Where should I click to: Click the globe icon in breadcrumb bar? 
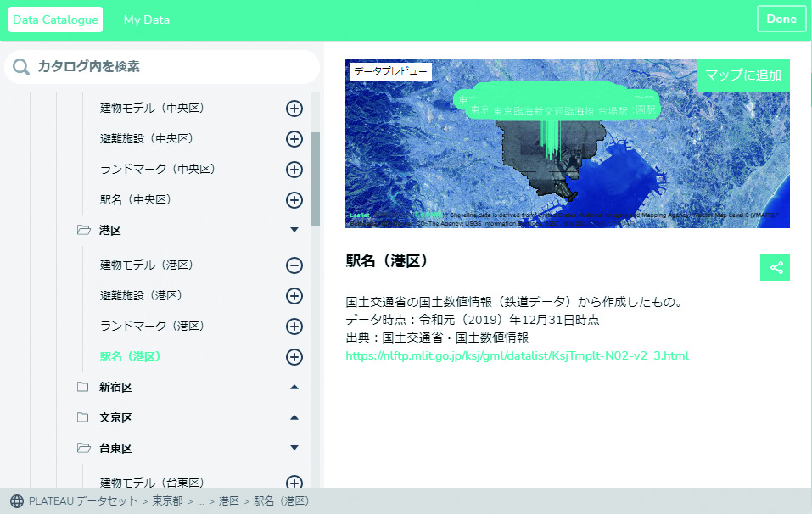pos(17,501)
